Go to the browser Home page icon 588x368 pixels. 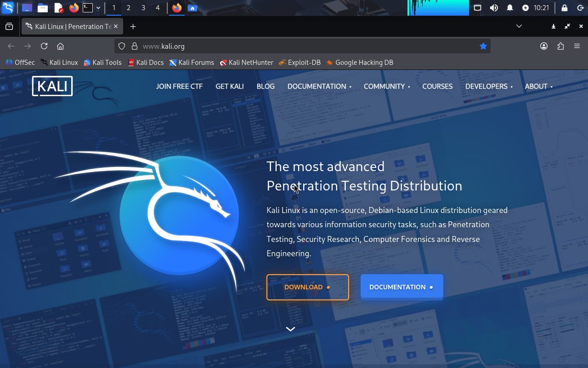click(x=60, y=46)
